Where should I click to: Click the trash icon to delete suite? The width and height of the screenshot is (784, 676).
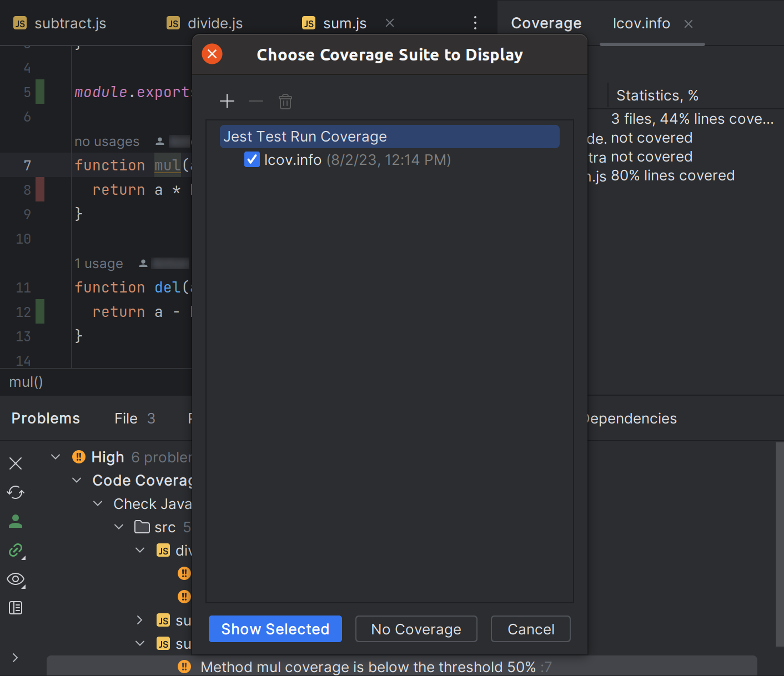(285, 102)
